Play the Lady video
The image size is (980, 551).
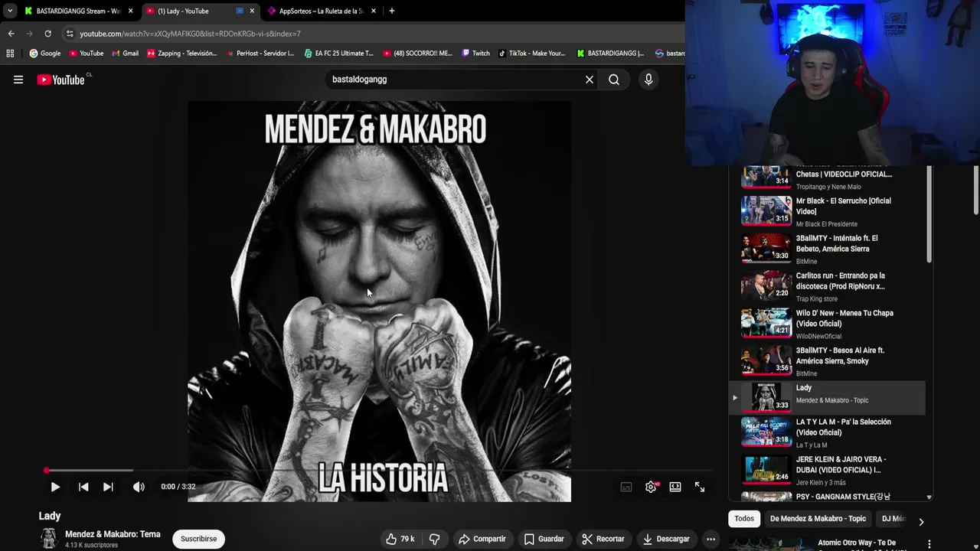(x=55, y=487)
